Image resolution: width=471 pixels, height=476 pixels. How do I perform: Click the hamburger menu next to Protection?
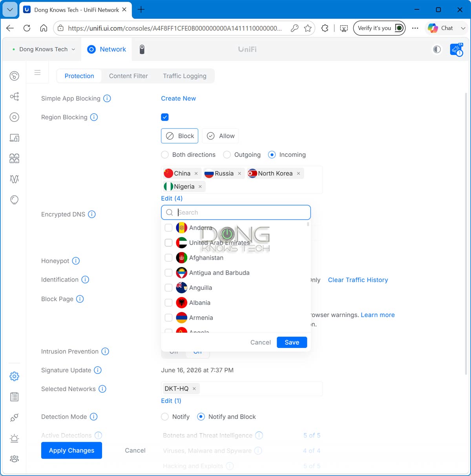click(x=38, y=72)
